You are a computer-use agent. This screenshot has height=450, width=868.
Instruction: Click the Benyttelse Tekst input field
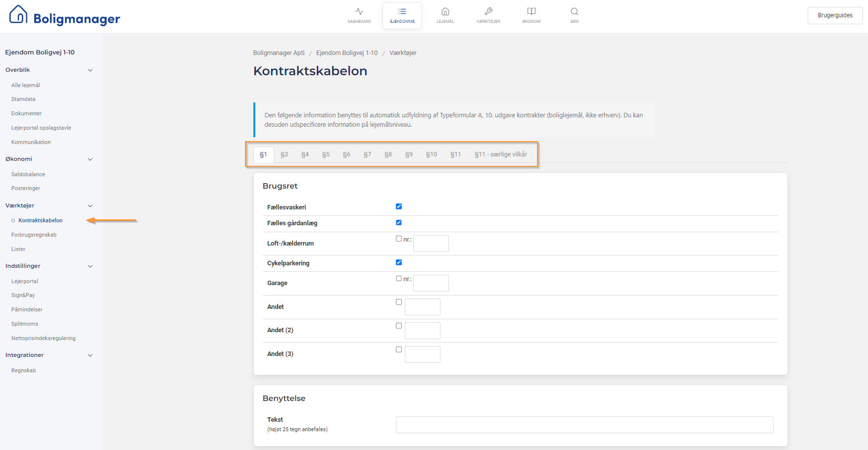coord(584,425)
